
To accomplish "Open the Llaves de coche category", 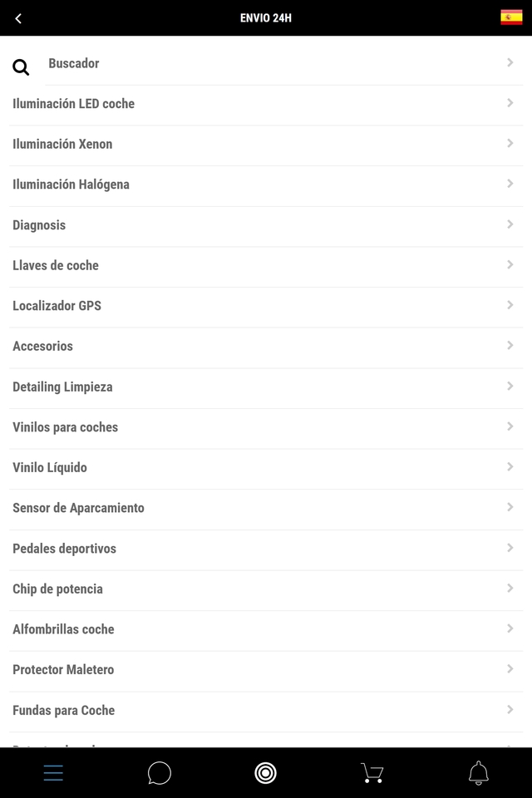I will [266, 265].
